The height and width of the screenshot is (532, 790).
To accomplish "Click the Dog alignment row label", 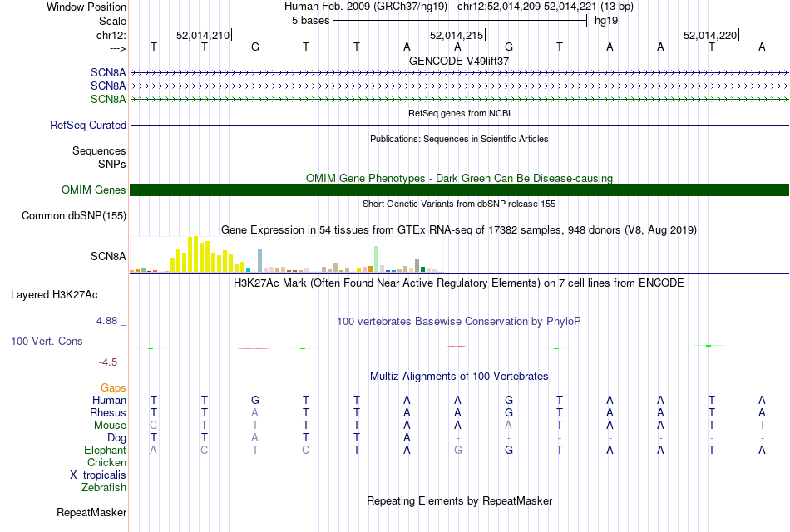I will [116, 438].
